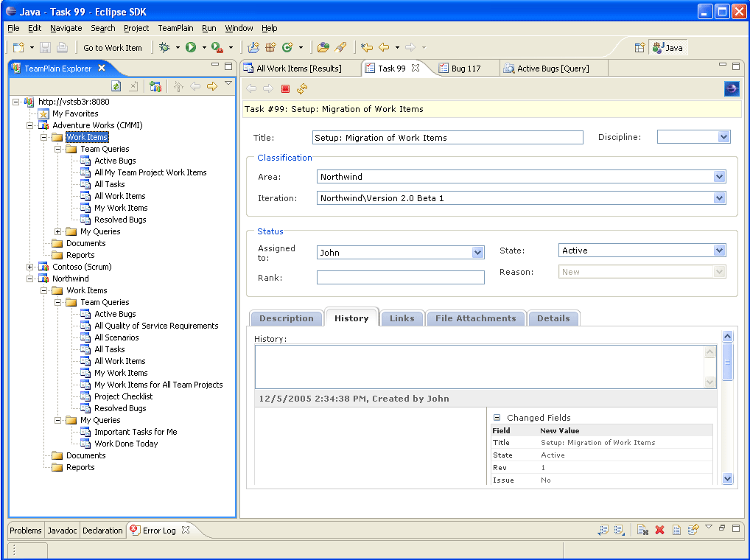Click the red Stop icon in Task 99 editor
Viewport: 750px width, 560px height.
coord(286,88)
